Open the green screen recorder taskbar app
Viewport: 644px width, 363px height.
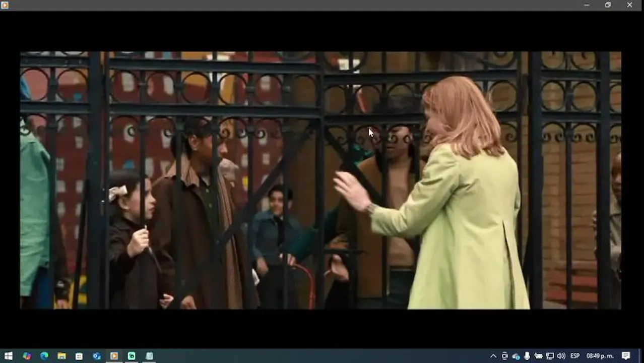[132, 356]
